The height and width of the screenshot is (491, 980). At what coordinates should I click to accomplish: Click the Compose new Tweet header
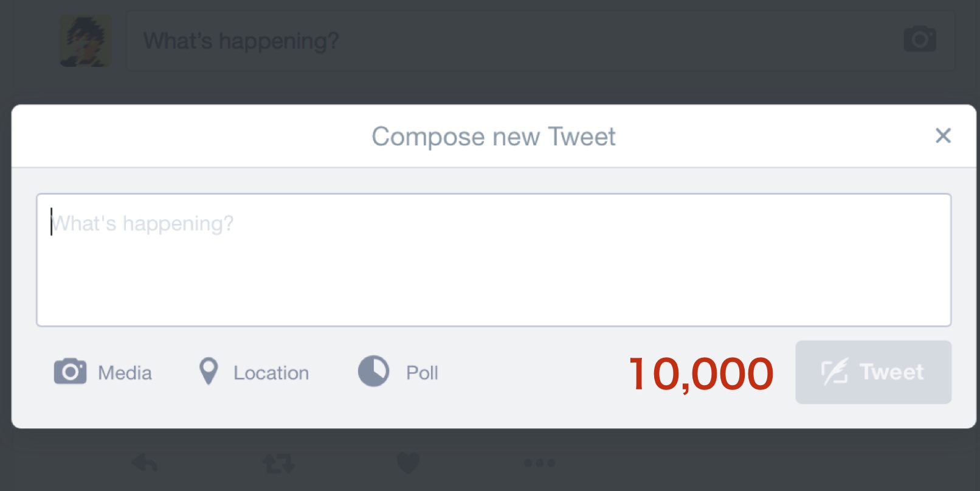[x=494, y=136]
